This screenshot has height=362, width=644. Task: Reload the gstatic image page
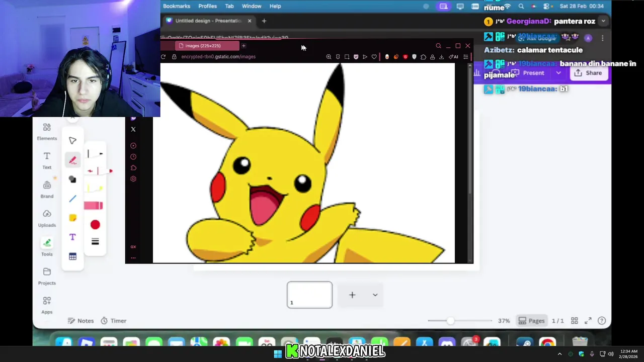(x=163, y=57)
